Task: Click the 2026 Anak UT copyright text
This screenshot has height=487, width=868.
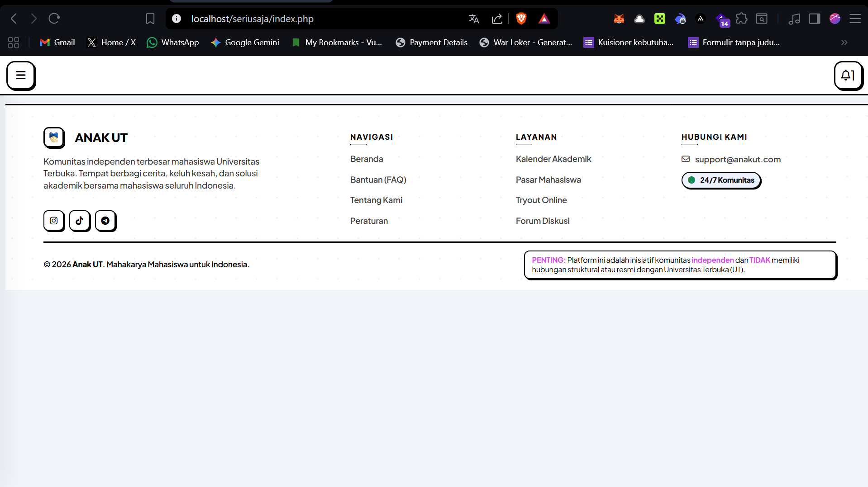Action: click(146, 265)
